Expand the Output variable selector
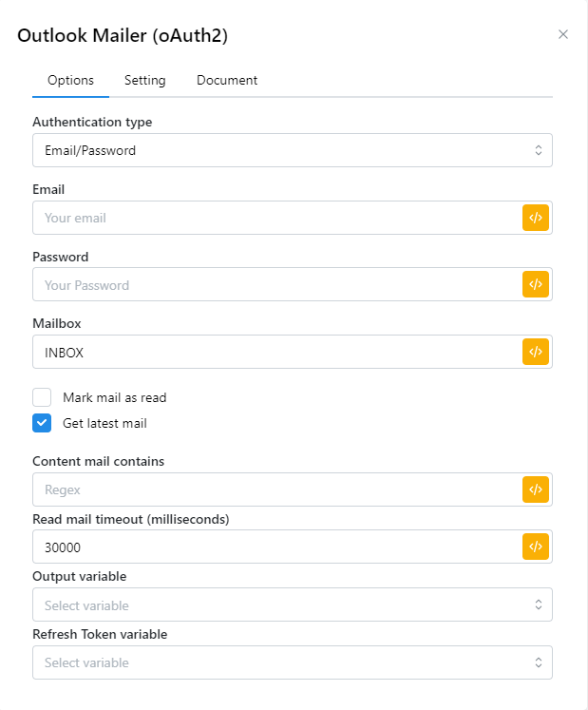The image size is (588, 710). click(292, 604)
